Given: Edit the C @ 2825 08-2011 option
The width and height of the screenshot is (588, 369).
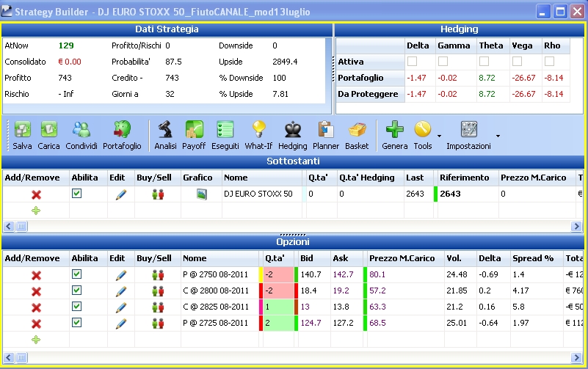Looking at the screenshot, I should (120, 307).
